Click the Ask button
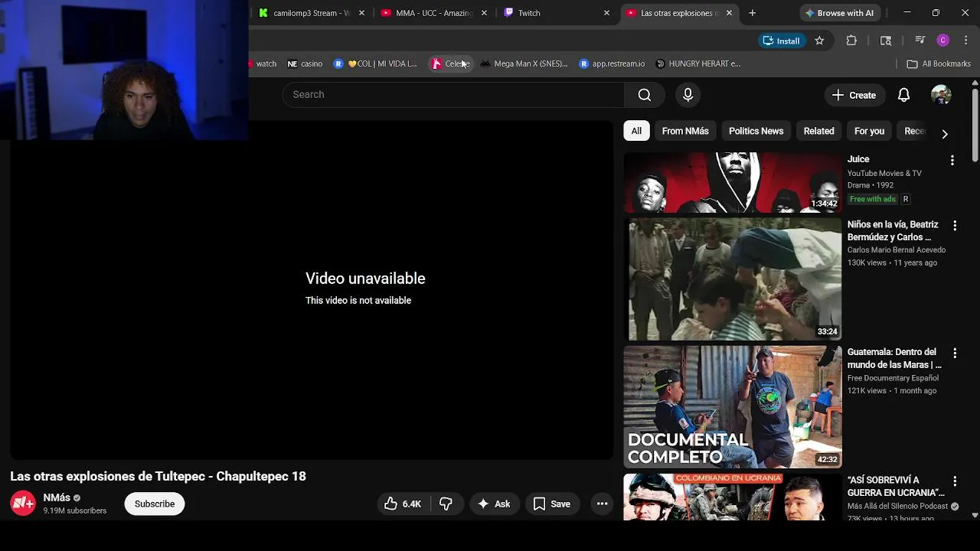Image resolution: width=980 pixels, height=551 pixels. pyautogui.click(x=494, y=504)
